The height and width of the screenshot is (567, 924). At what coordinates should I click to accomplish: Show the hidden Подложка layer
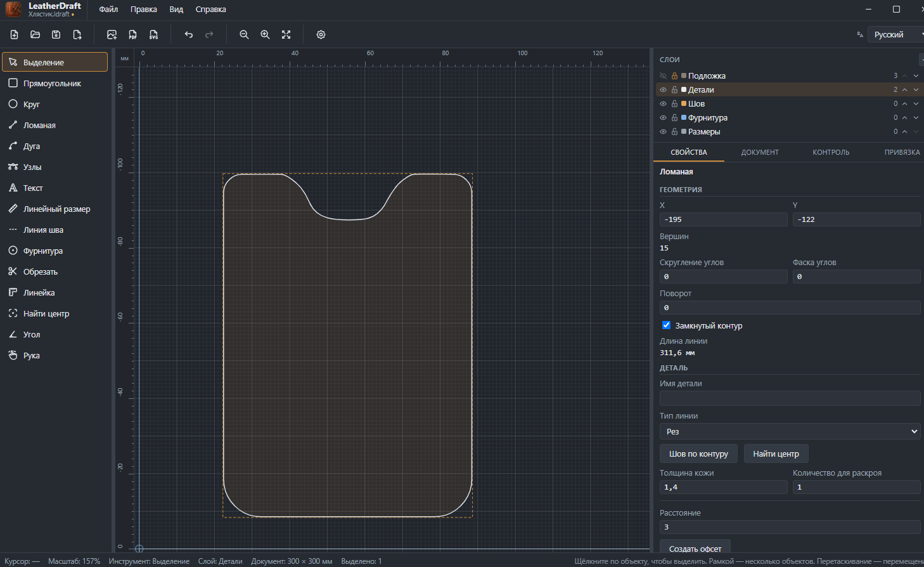coord(663,75)
